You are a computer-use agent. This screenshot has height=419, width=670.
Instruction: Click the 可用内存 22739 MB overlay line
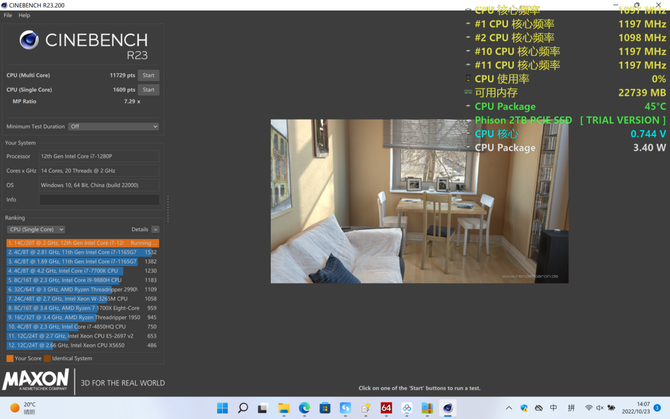tap(566, 93)
